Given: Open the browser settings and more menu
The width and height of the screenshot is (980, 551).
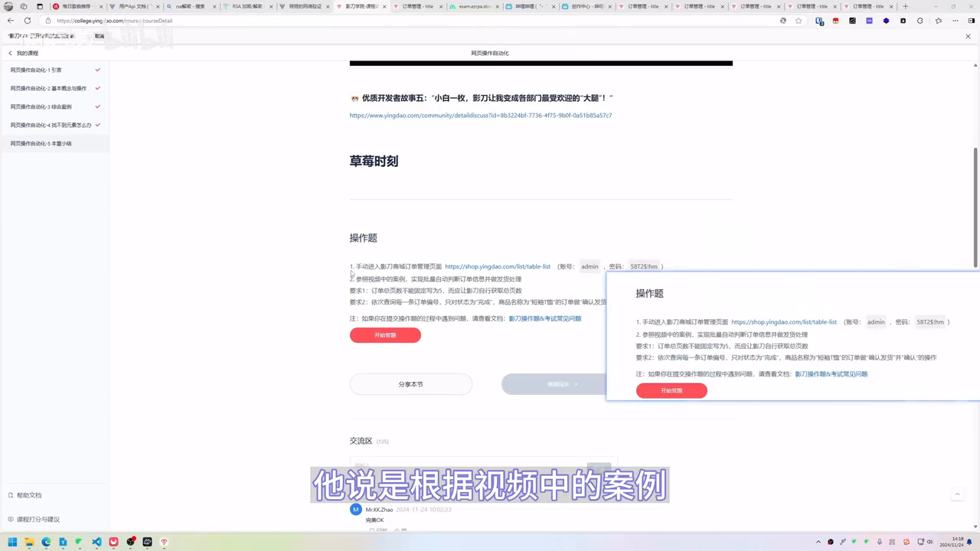Looking at the screenshot, I should pos(955,21).
